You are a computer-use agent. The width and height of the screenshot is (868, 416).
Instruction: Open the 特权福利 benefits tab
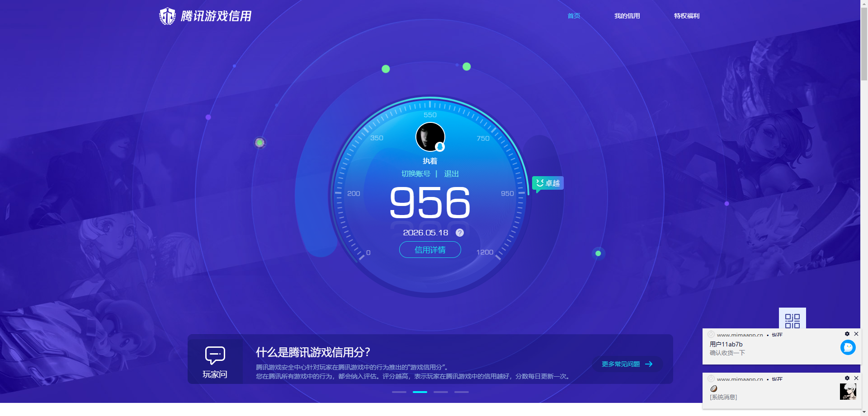click(687, 16)
